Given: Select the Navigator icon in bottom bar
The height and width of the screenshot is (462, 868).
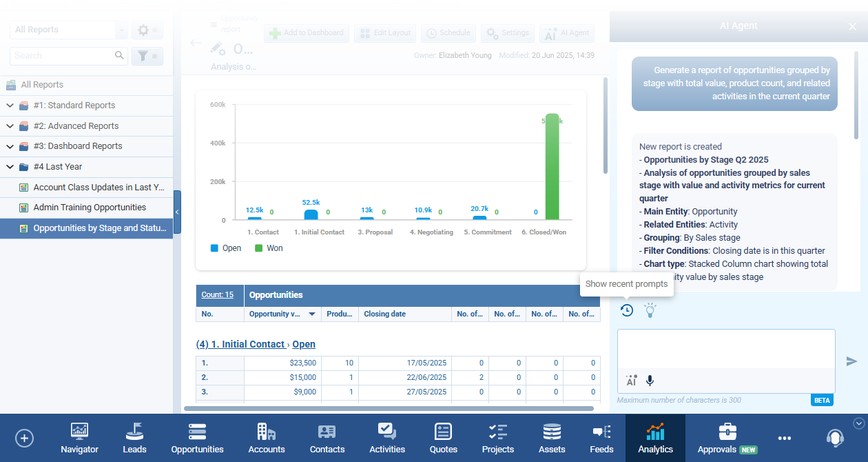Looking at the screenshot, I should (x=79, y=438).
